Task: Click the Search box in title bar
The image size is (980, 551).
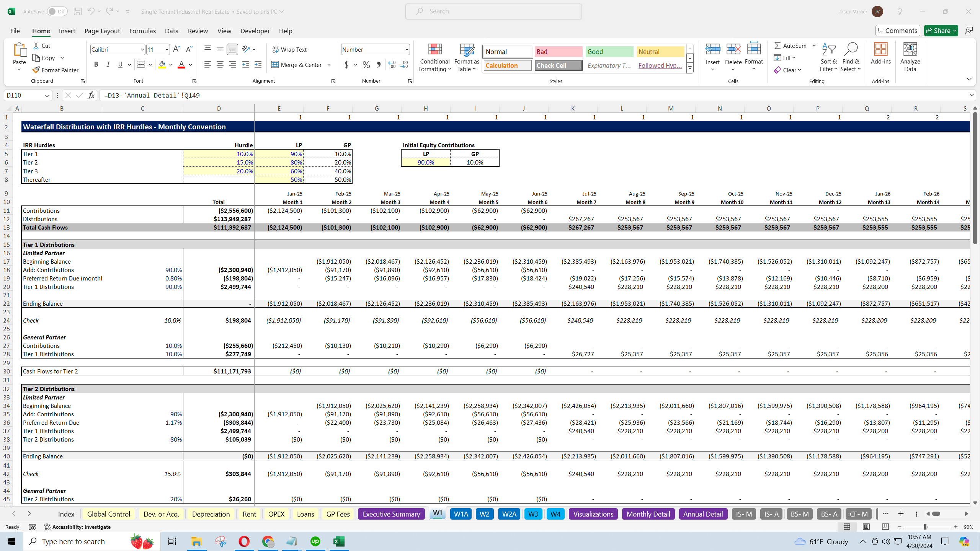Action: tap(494, 11)
